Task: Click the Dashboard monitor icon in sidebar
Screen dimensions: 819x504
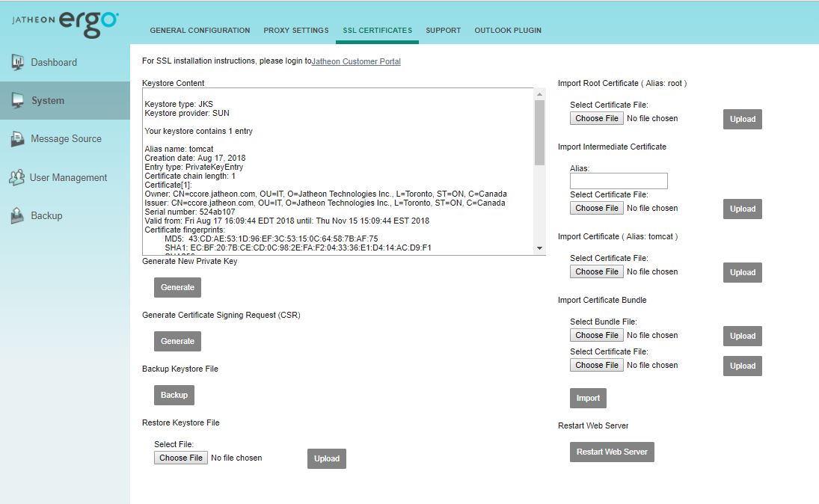Action: (x=17, y=62)
